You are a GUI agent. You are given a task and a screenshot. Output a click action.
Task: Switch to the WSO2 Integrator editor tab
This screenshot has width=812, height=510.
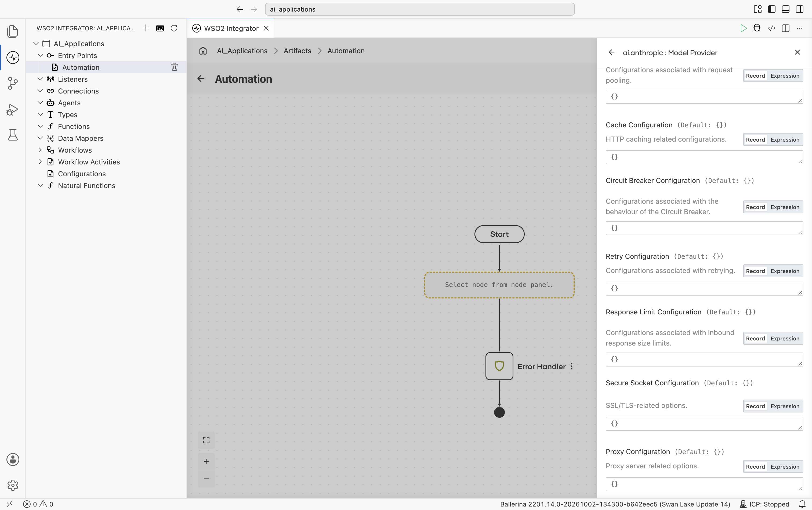click(231, 28)
